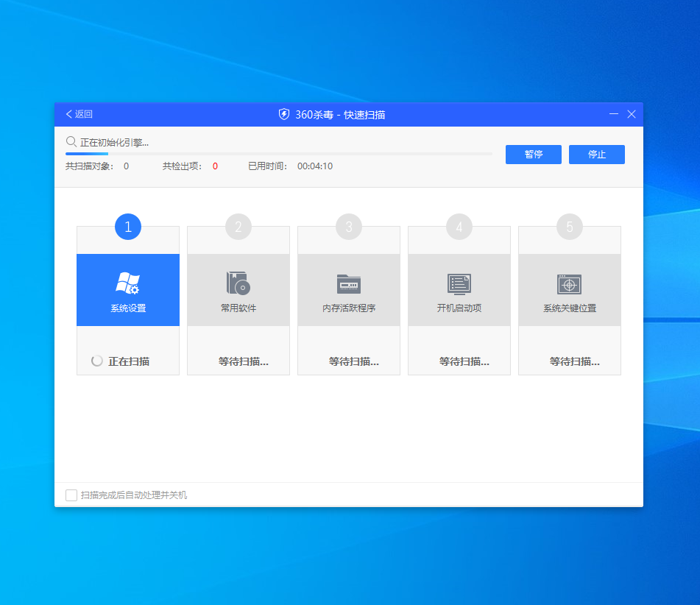Click the scan progress bar
This screenshot has height=605, width=700.
278,154
